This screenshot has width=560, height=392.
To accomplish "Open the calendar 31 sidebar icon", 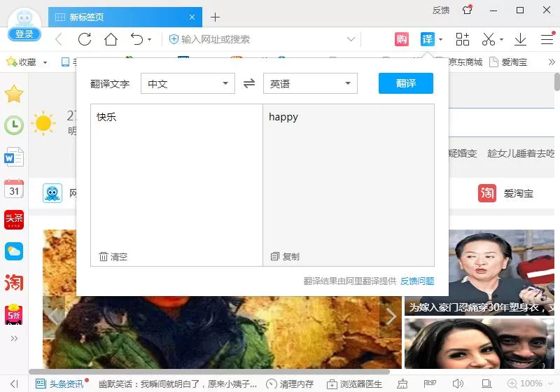I will pos(14,189).
